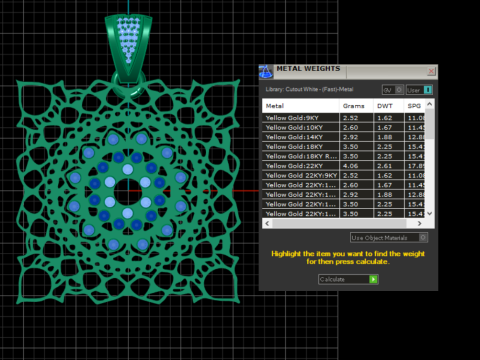Select Yellow Gold 22KY:1... row with 2.60 grams

coord(344,185)
